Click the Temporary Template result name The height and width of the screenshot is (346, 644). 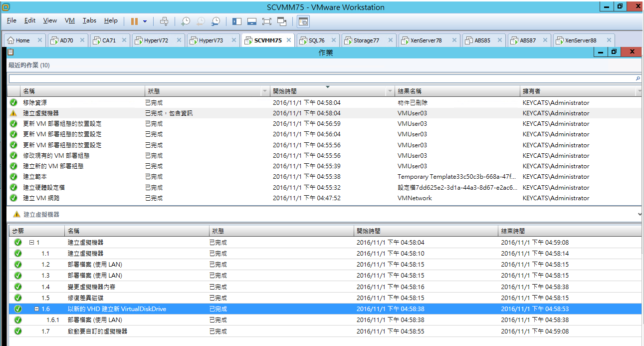coord(457,177)
